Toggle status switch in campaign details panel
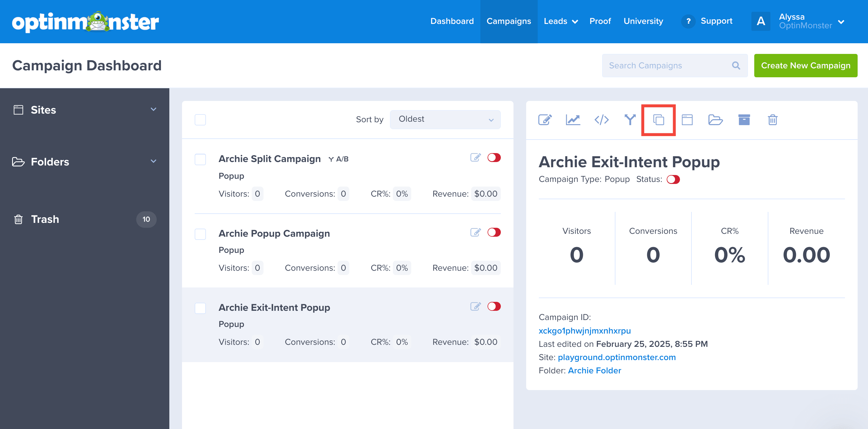 click(673, 179)
